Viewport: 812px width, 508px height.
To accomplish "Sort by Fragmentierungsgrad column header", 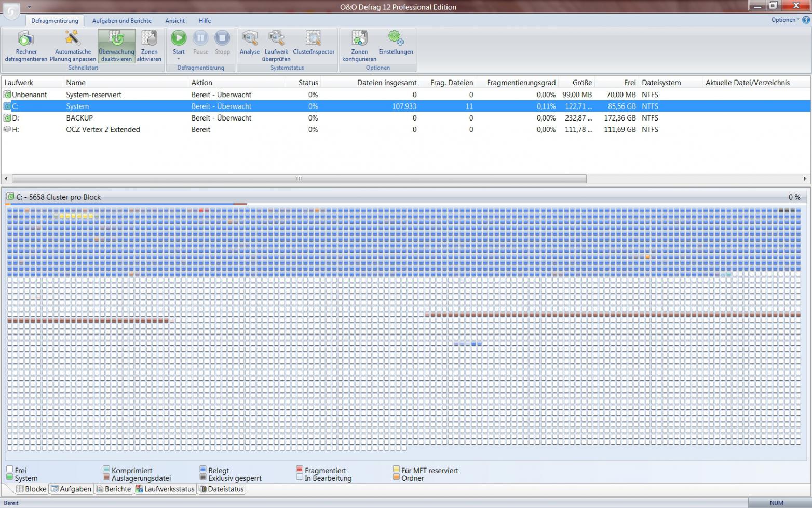I will (x=519, y=83).
